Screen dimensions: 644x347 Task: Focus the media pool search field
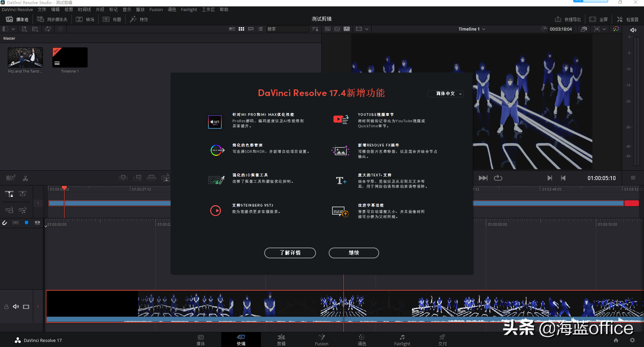[287, 29]
